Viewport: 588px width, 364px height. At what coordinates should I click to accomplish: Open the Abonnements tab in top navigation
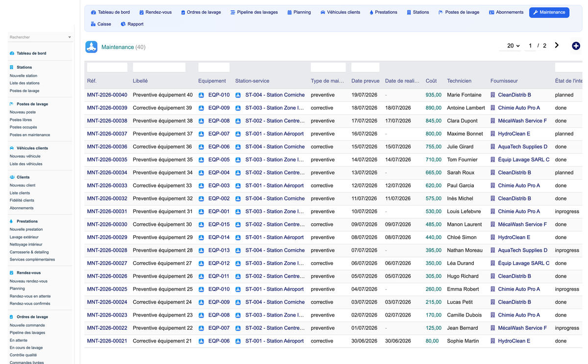coord(506,12)
